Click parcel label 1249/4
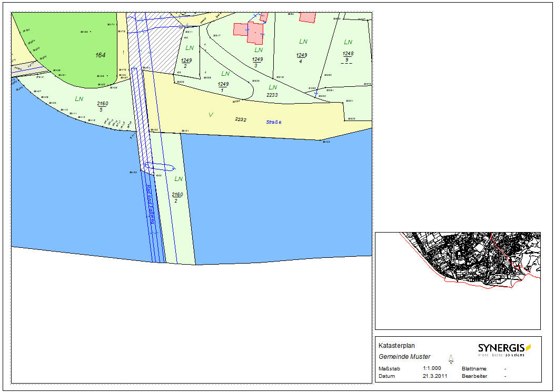 click(302, 58)
